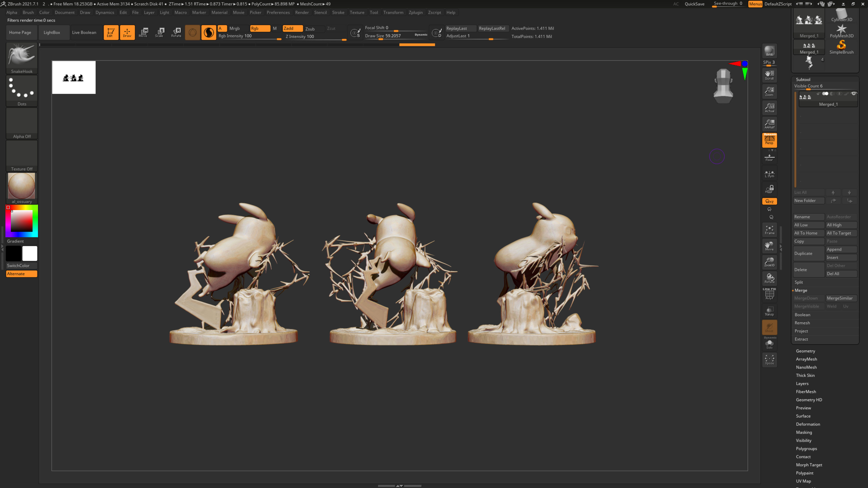Viewport: 868px width, 488px height.
Task: Open the Preferences menu
Action: [x=278, y=12]
